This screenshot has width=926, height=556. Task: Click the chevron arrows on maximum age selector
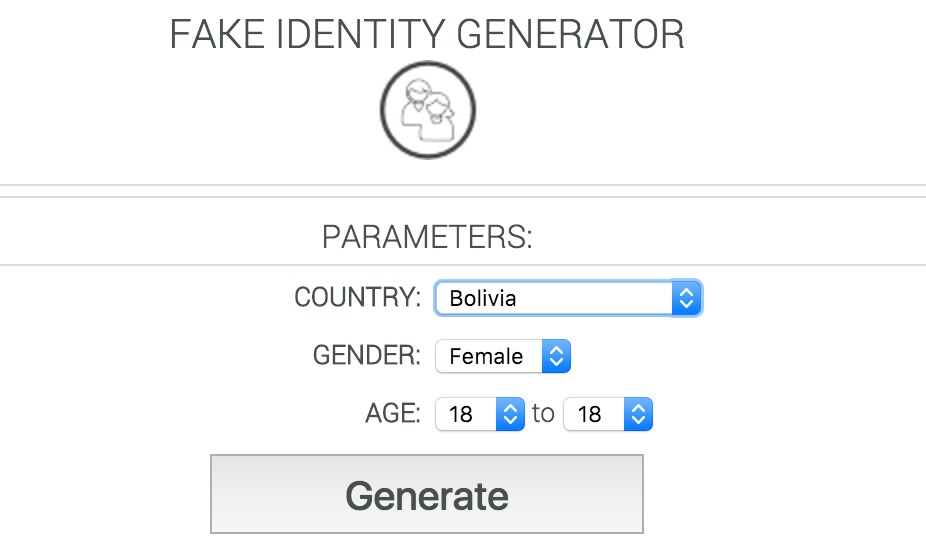click(639, 414)
